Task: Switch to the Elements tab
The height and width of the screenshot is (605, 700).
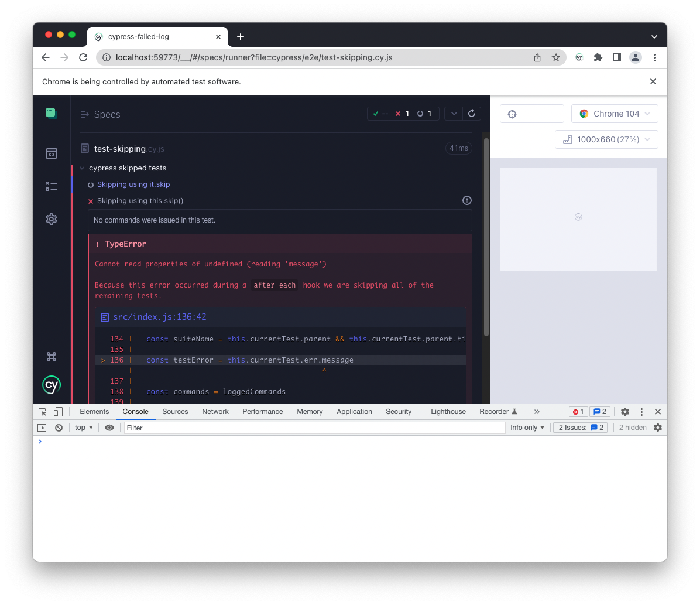Action: click(94, 412)
